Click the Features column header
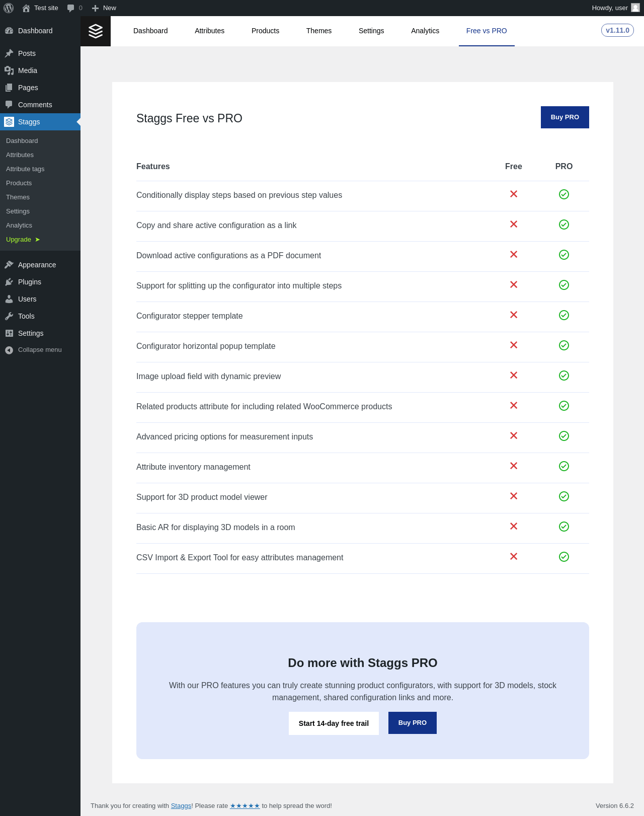Image resolution: width=644 pixels, height=816 pixels. pyautogui.click(x=153, y=167)
